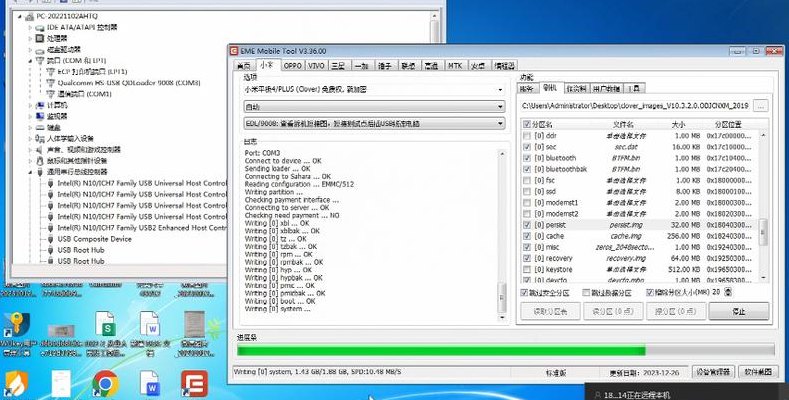Screen dimensions: 789x400
Task: Select the USB Composite Device icon
Action: pyautogui.click(x=50, y=239)
